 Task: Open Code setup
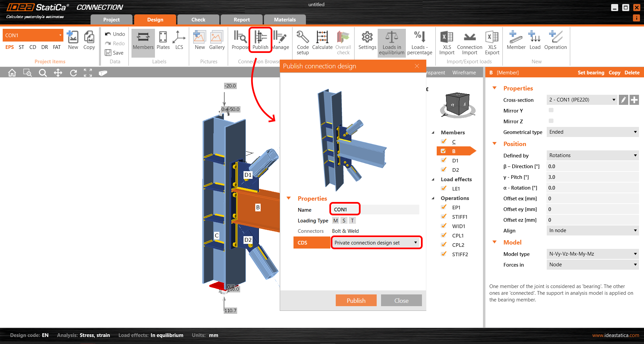[x=302, y=42]
